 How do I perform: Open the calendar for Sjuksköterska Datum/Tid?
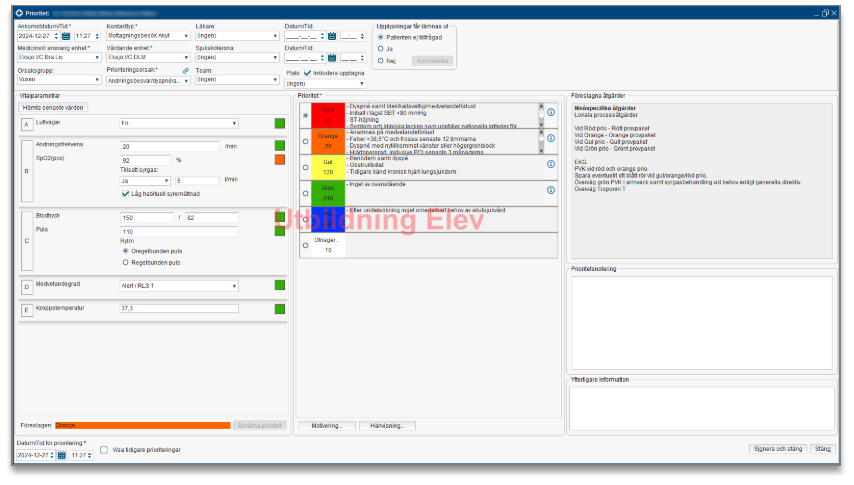pyautogui.click(x=332, y=58)
